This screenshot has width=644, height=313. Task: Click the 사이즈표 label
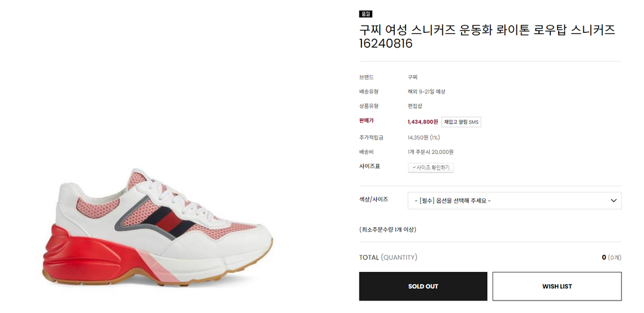(369, 166)
